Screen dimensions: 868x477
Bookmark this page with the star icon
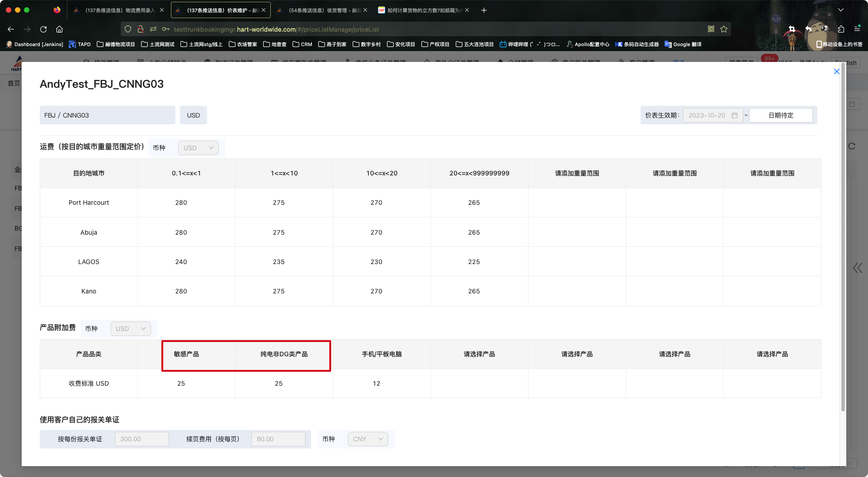tap(724, 29)
